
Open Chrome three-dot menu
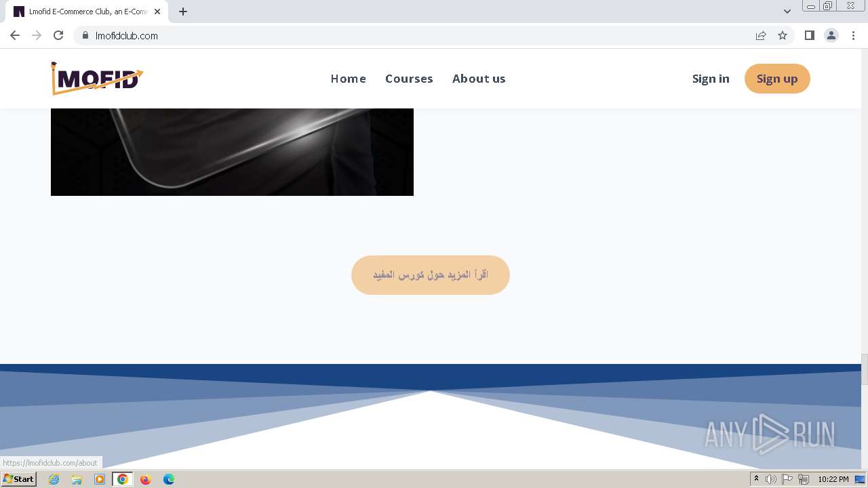coord(854,35)
